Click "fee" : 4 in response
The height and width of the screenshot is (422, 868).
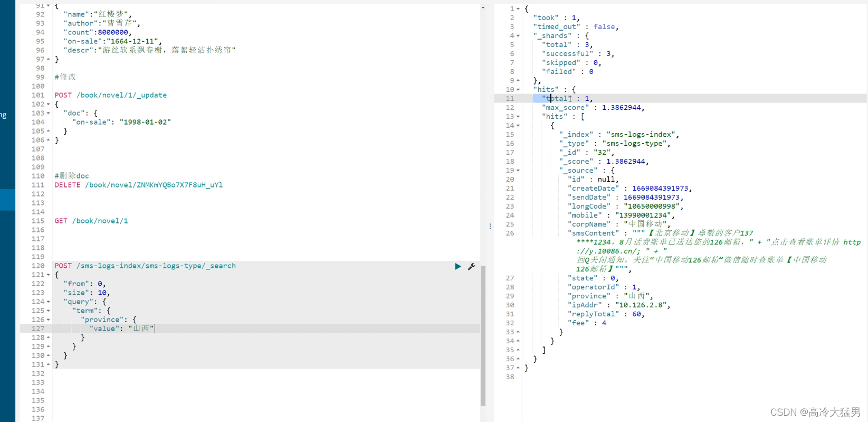coord(587,323)
